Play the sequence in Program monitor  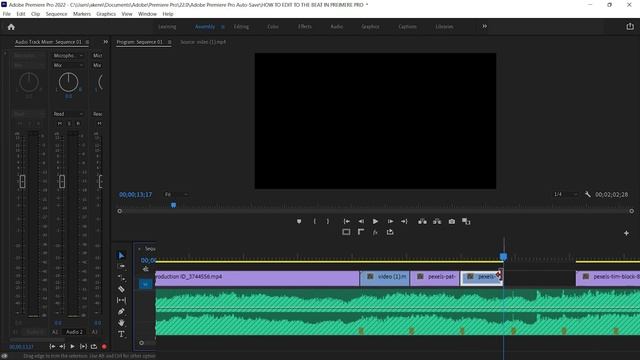pos(375,221)
